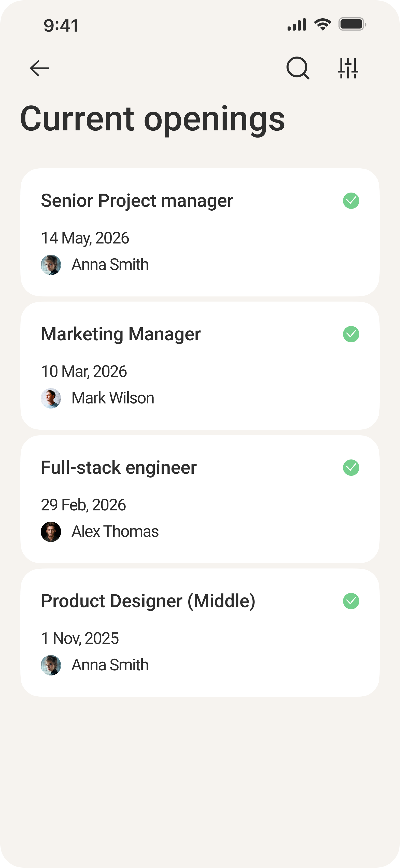Tap the Wi-Fi status icon
Viewport: 400px width, 868px height.
point(323,24)
